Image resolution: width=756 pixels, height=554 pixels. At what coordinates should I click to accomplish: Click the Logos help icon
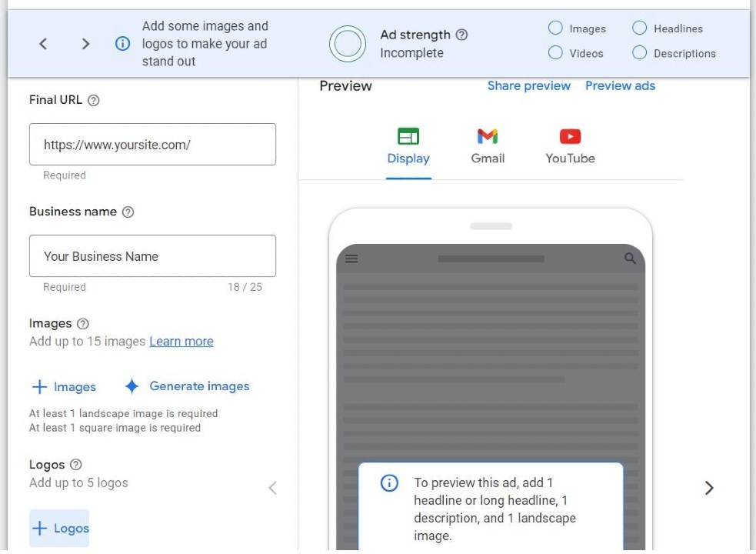tap(75, 465)
